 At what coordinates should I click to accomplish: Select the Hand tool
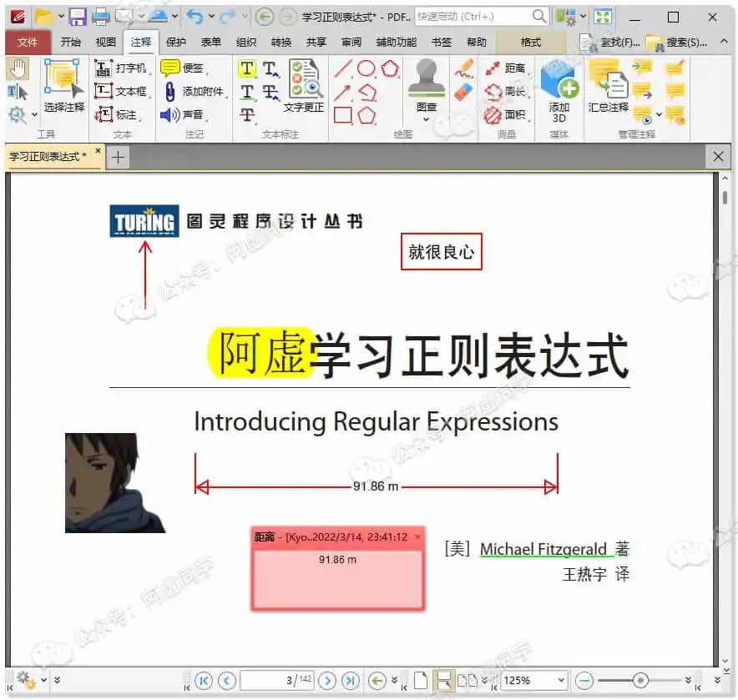(x=18, y=68)
